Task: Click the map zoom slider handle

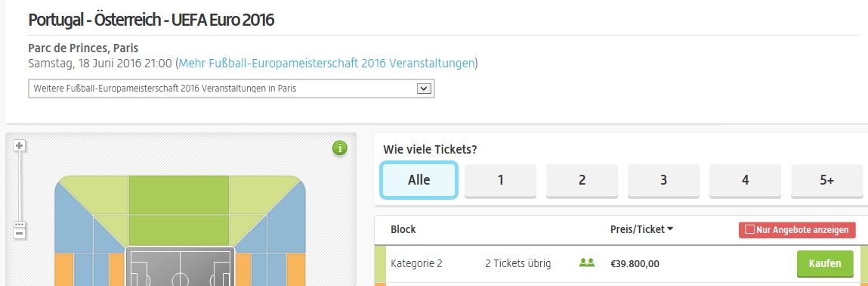Action: pos(20,225)
